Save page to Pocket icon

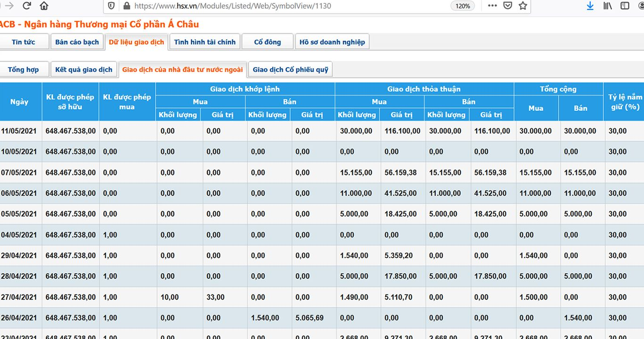coord(508,6)
